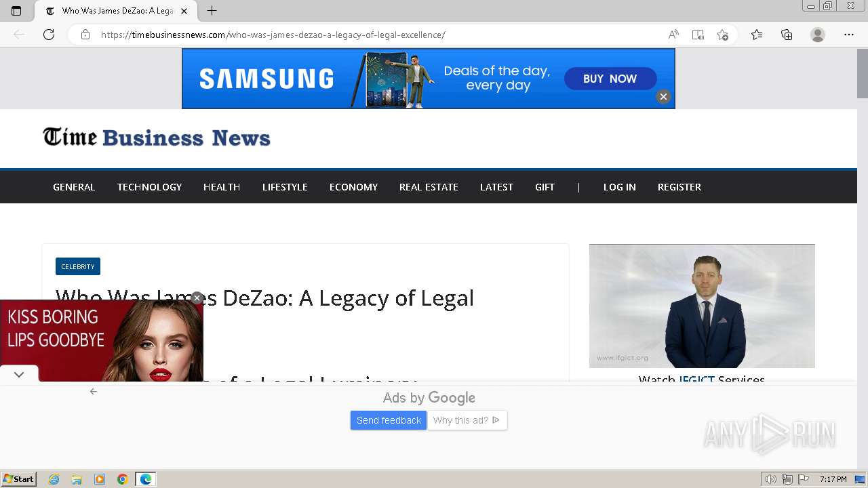This screenshot has height=488, width=868.
Task: Click LOG IN link
Action: [620, 187]
